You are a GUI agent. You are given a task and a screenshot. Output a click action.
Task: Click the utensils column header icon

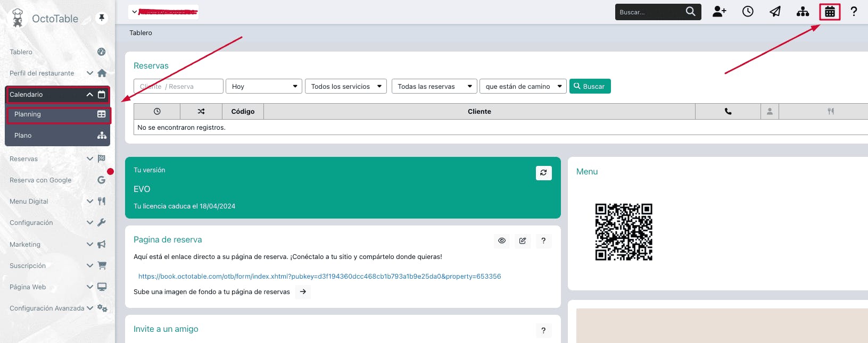click(x=831, y=112)
